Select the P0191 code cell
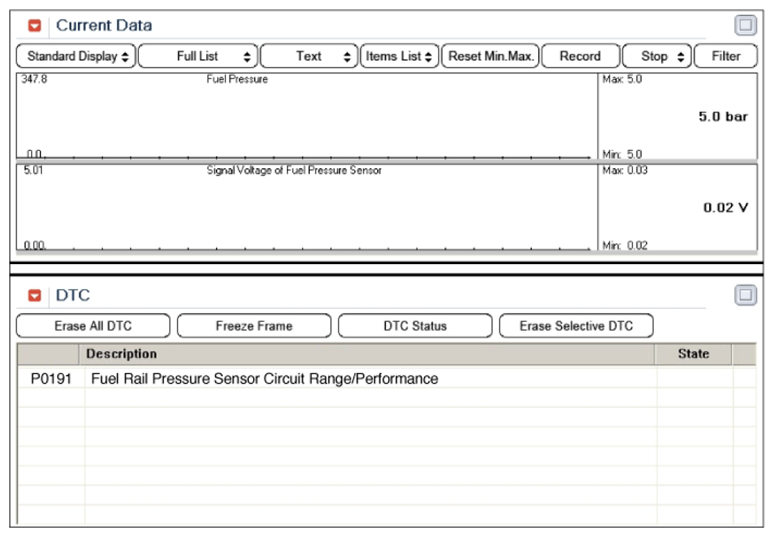 click(51, 379)
